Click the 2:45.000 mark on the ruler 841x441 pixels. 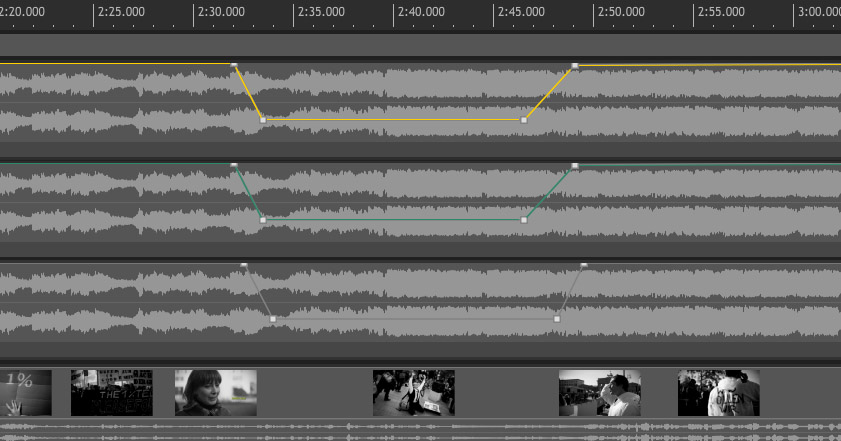click(494, 13)
